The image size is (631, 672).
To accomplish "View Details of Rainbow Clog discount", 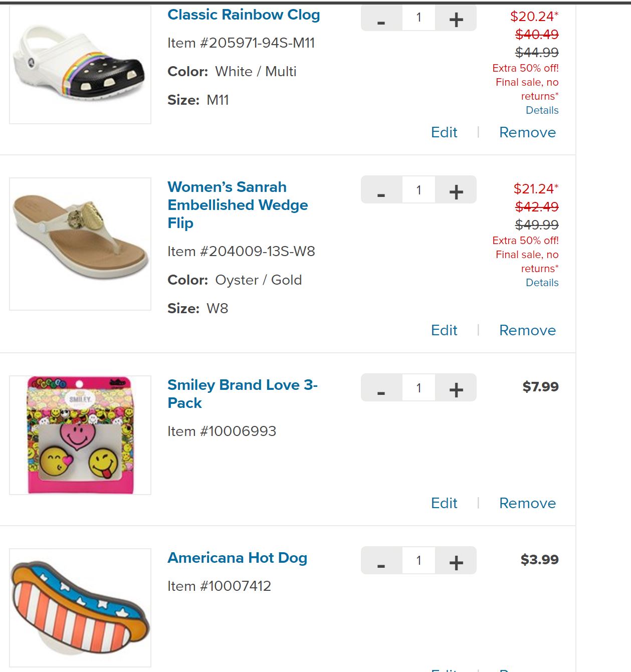I will pyautogui.click(x=542, y=110).
